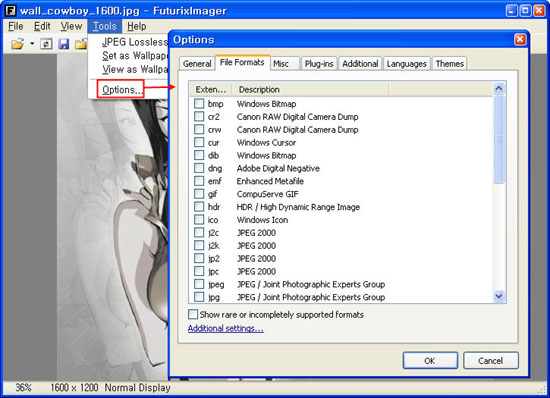The height and width of the screenshot is (398, 550).
Task: Tick the j2k JPEG 2000 checkbox
Action: (199, 245)
